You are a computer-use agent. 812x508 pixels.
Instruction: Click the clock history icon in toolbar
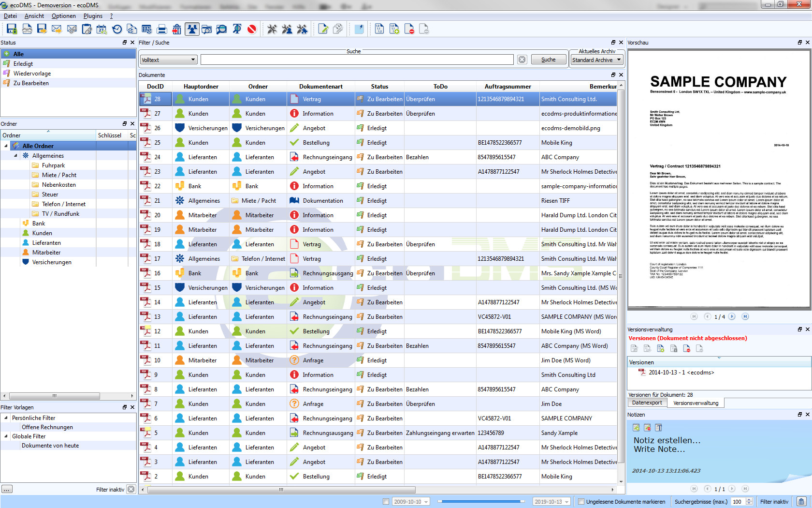117,30
